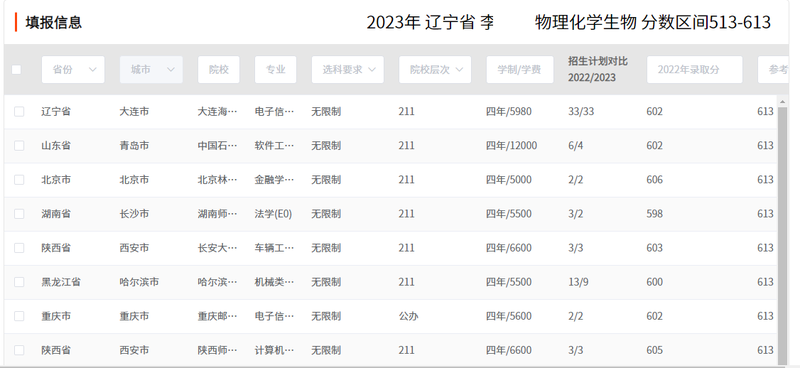Click the 四年/12000 tuition cell
This screenshot has height=368, width=800.
[x=511, y=145]
